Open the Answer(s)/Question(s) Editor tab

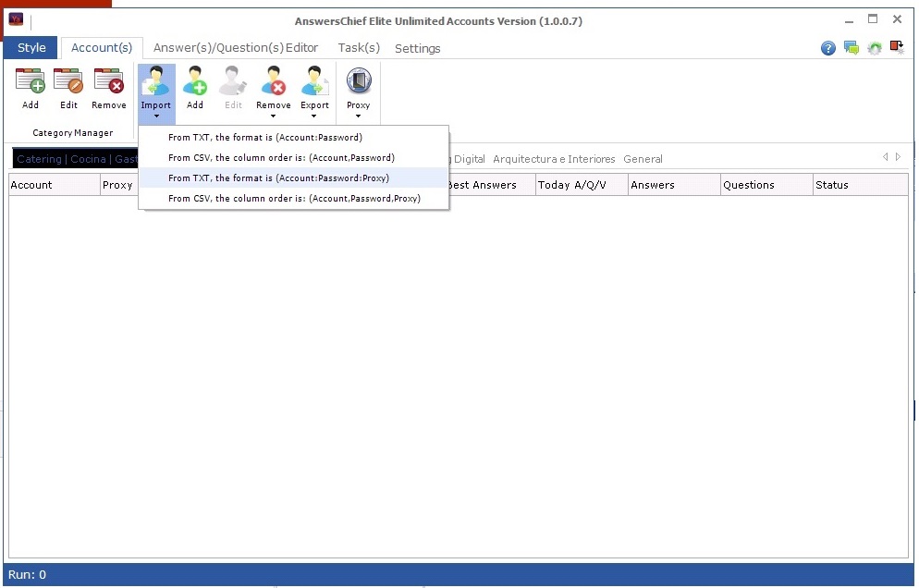(235, 48)
